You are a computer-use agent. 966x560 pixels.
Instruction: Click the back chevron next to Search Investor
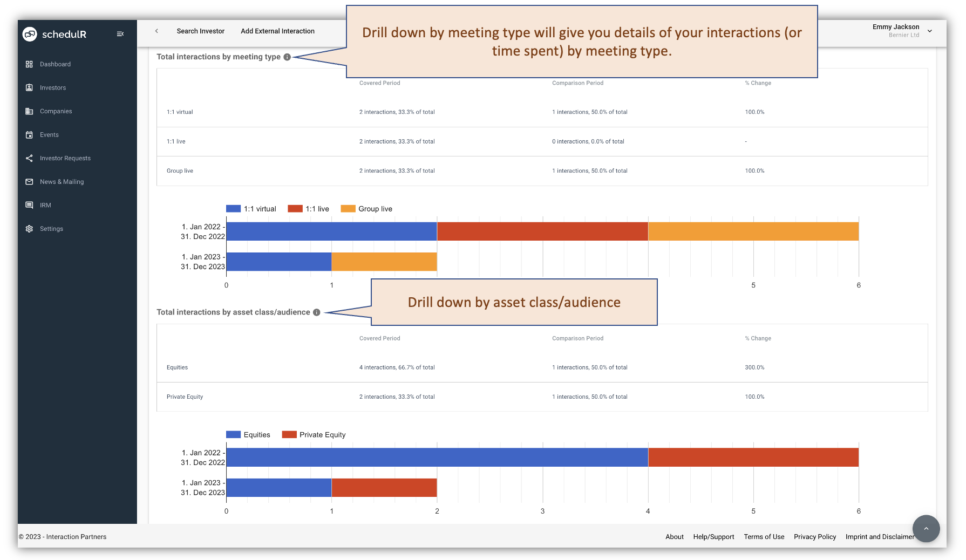[157, 31]
